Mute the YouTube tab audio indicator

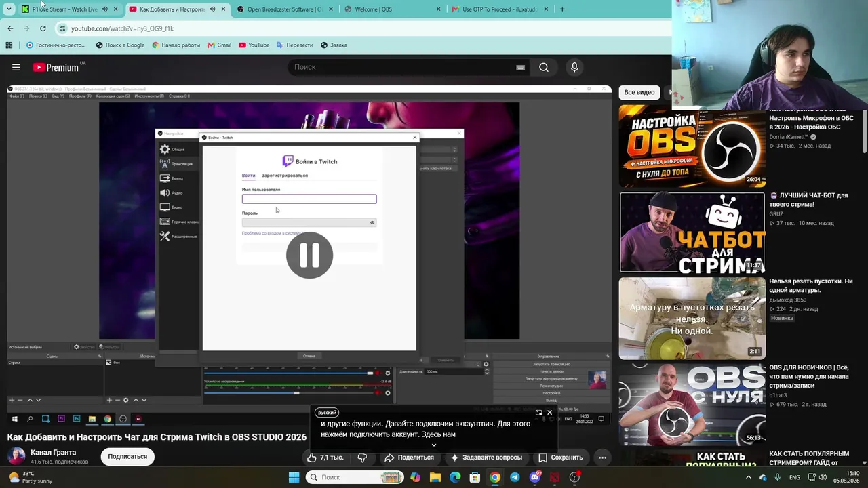pos(212,9)
